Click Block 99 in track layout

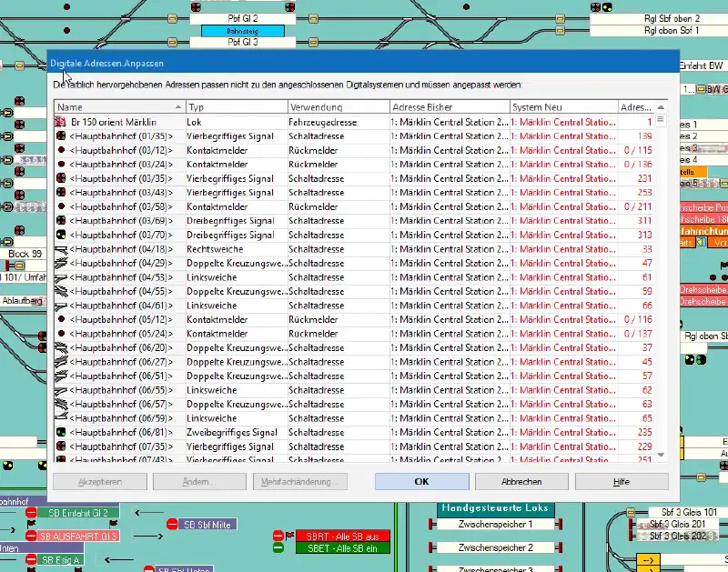click(x=25, y=254)
